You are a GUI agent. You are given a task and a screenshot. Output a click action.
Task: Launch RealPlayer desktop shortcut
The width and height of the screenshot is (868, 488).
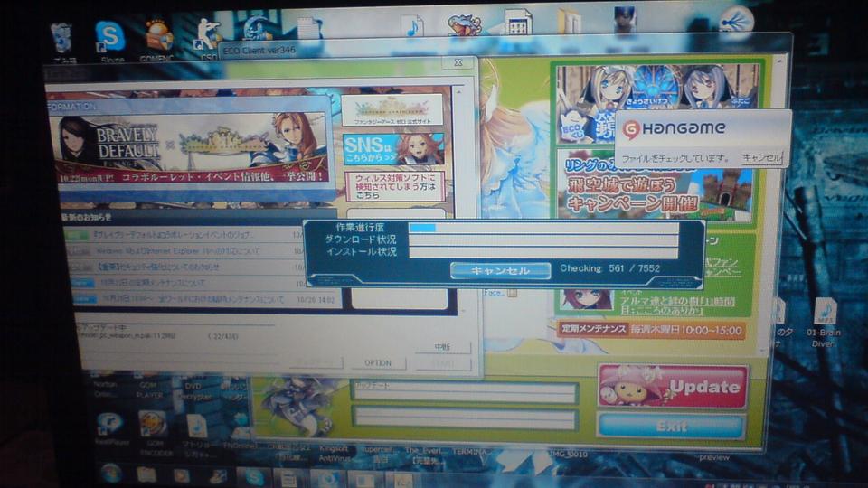coord(110,428)
